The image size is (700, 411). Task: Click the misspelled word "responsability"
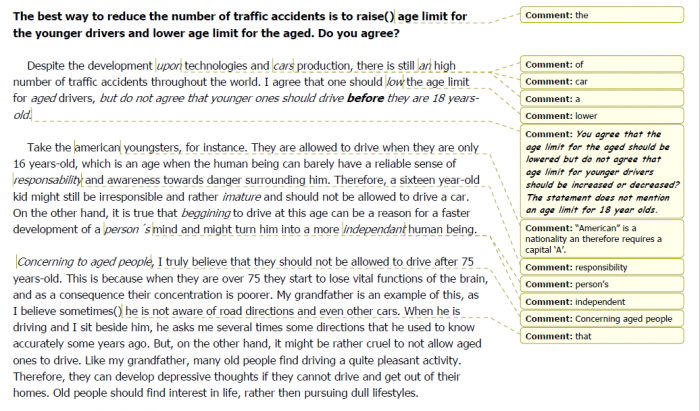47,179
